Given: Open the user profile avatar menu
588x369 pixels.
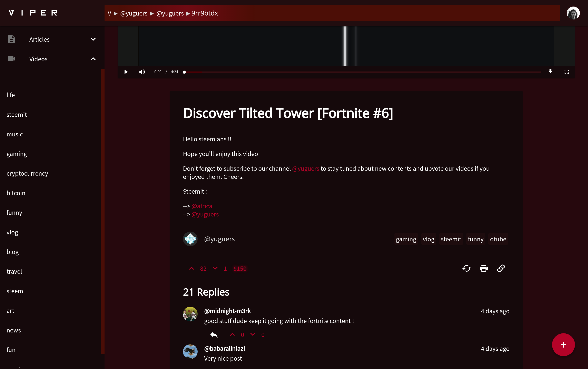Looking at the screenshot, I should coord(573,13).
